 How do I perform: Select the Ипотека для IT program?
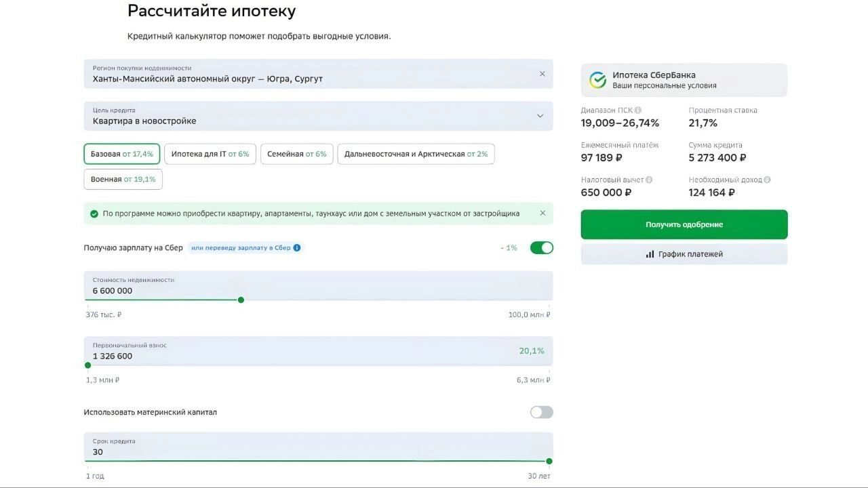pyautogui.click(x=210, y=155)
